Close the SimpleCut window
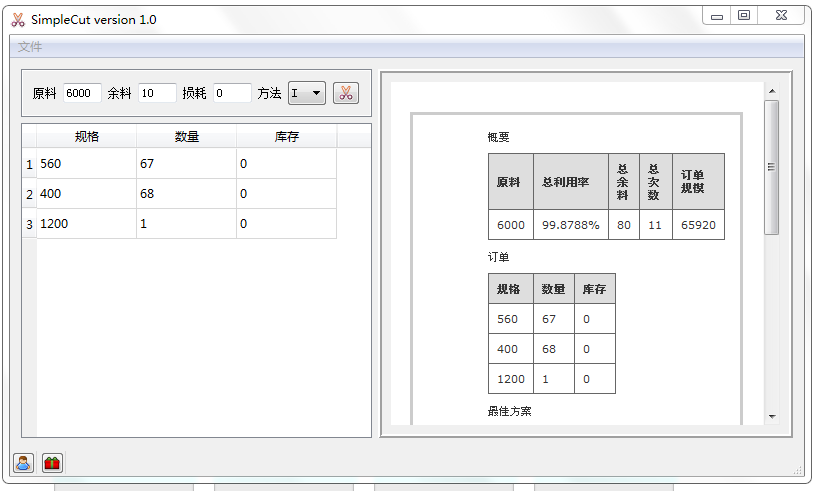 tap(782, 16)
